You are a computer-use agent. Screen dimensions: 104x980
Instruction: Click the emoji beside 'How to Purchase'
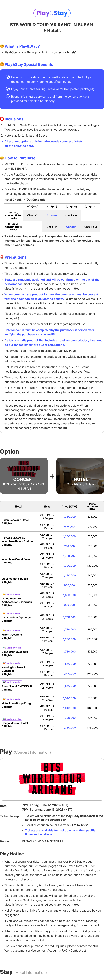(x=2, y=158)
